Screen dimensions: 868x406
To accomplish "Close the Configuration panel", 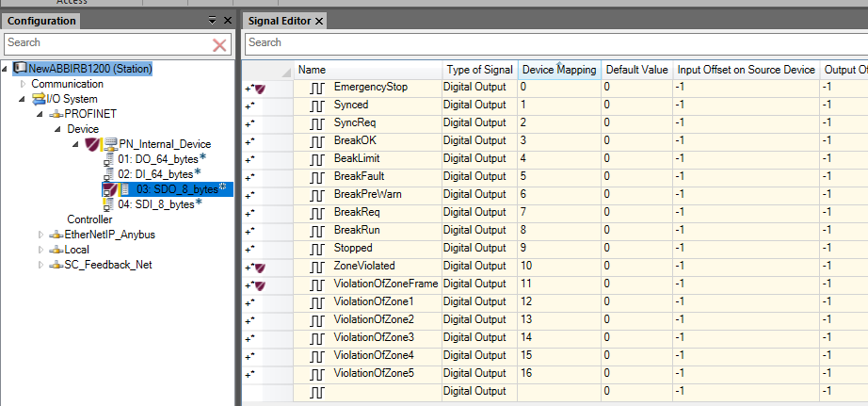I will point(228,21).
